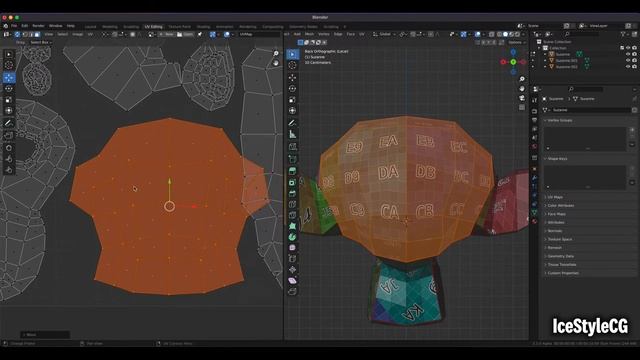Image resolution: width=640 pixels, height=360 pixels.
Task: Switch to the Modeling workspace tab
Action: pyautogui.click(x=110, y=27)
